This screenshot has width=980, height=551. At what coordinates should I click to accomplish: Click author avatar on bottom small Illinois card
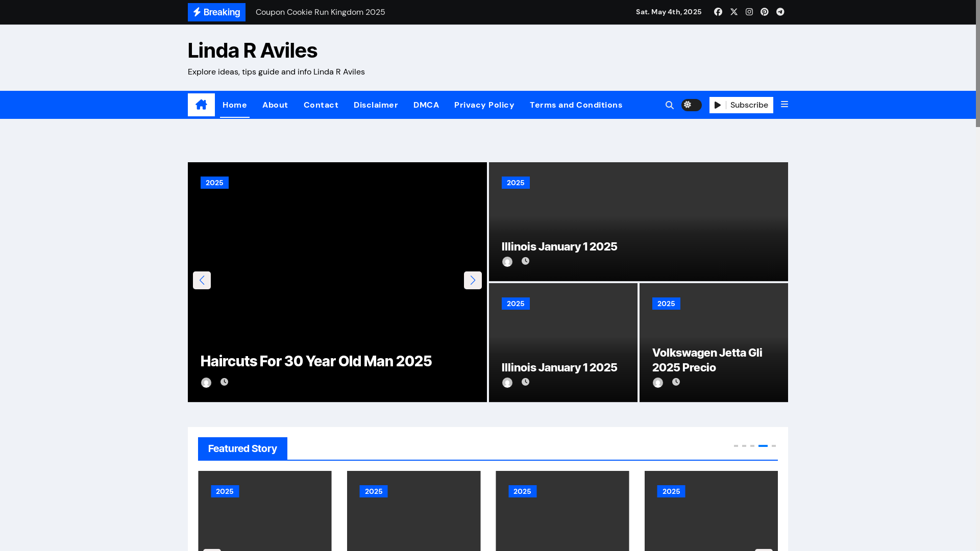coord(507,383)
